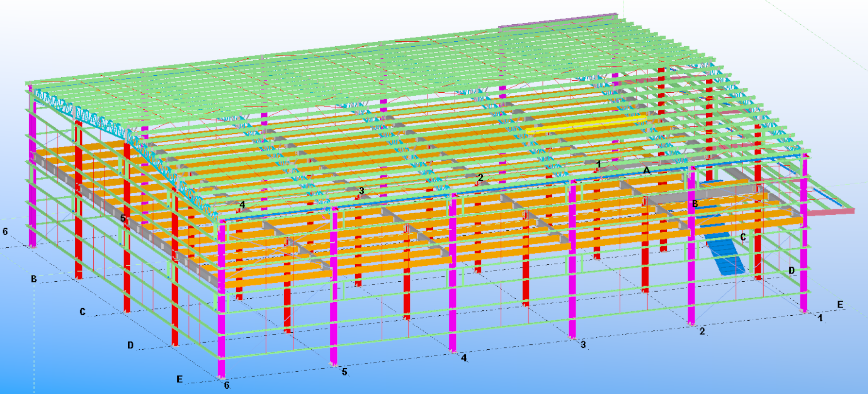The image size is (868, 394).
Task: Click grid label C on the left axis
Action: [83, 312]
